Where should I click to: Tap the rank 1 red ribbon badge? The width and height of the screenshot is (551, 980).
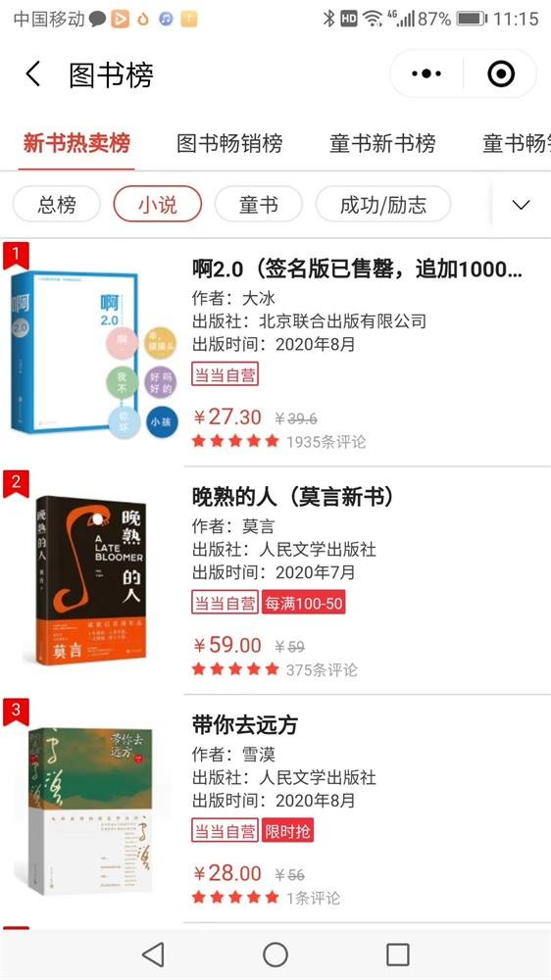point(16,256)
